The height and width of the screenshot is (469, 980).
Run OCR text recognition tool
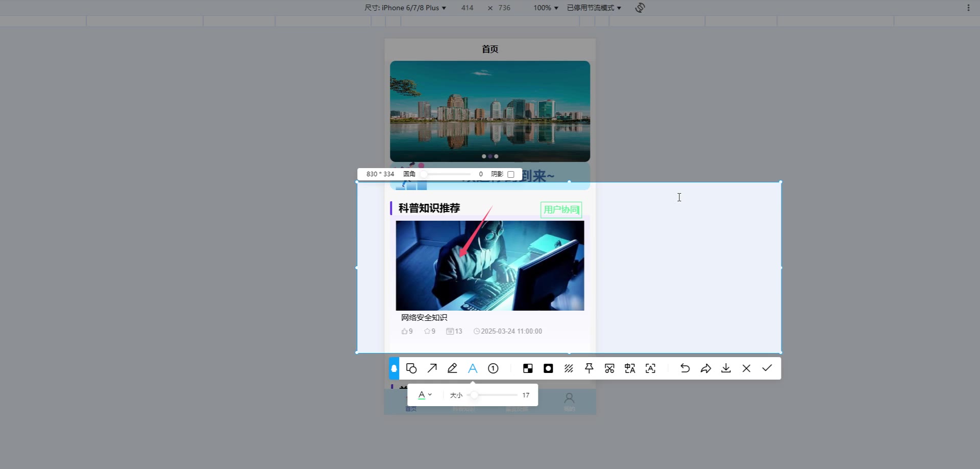point(650,368)
